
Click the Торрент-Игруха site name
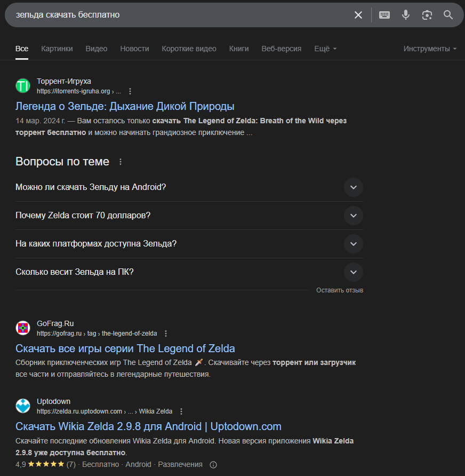point(63,81)
